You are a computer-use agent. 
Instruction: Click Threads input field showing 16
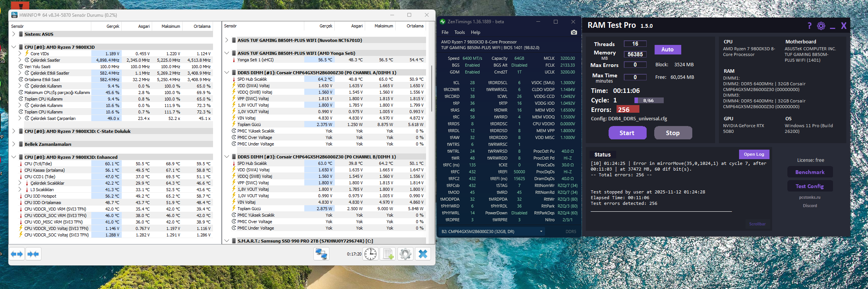[x=635, y=44]
